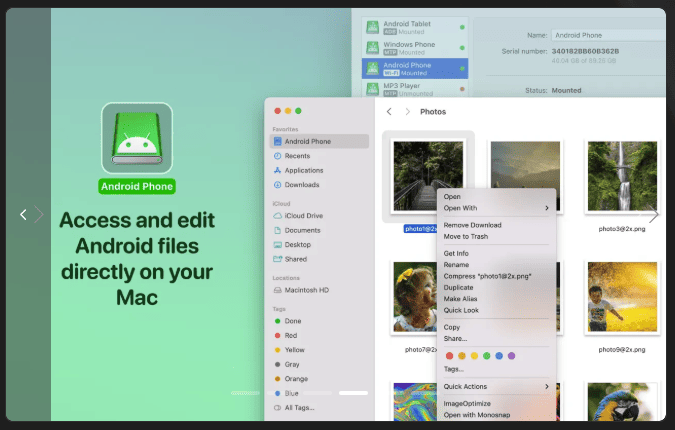675x430 pixels.
Task: Open Android Phone in Finder sidebar
Action: (x=319, y=141)
